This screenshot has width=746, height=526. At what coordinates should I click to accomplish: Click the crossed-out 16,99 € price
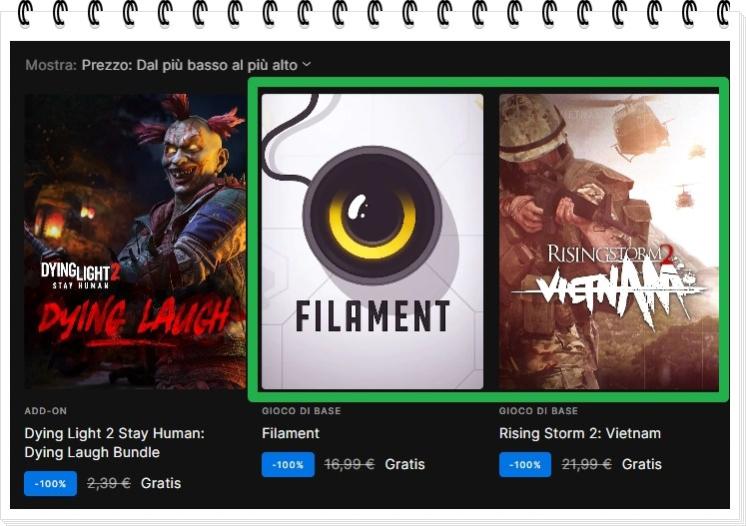349,464
